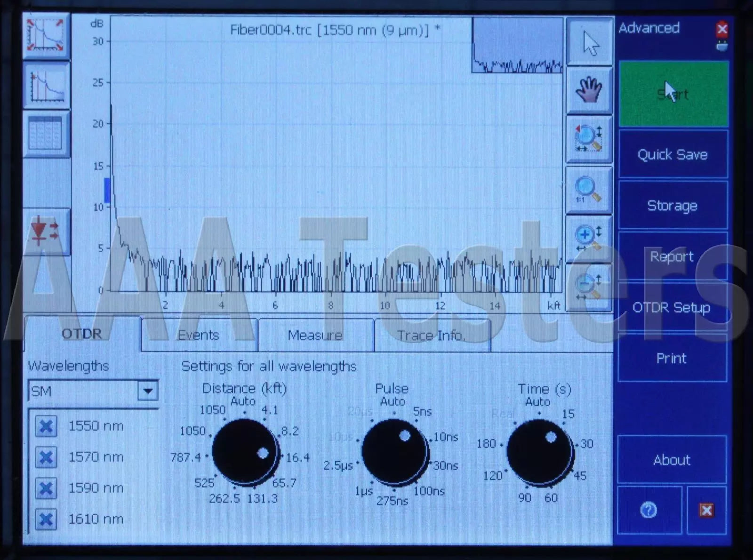
Task: Click the Quick Save button
Action: tap(673, 154)
